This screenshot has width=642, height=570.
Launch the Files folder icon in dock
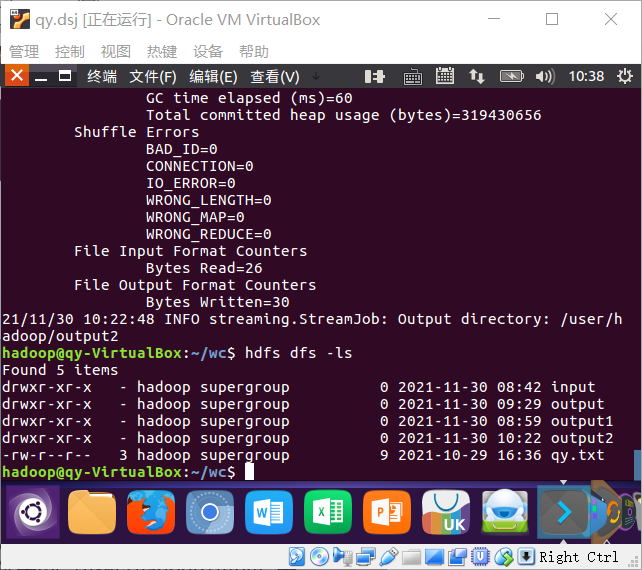pyautogui.click(x=92, y=512)
